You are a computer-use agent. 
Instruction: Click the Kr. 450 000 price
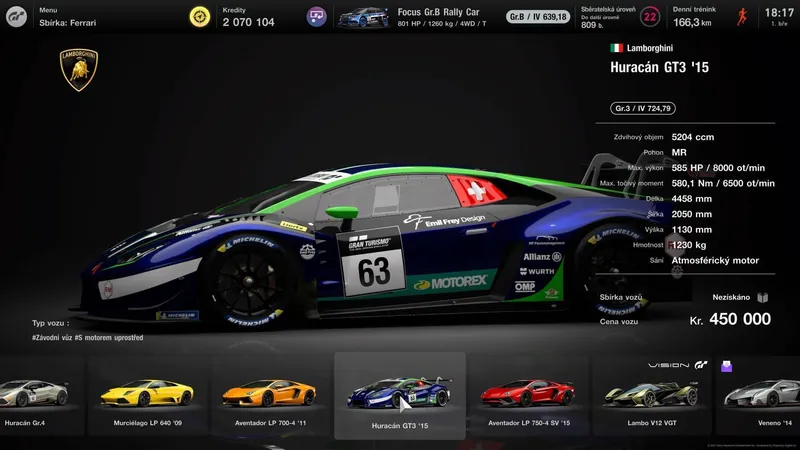[730, 319]
